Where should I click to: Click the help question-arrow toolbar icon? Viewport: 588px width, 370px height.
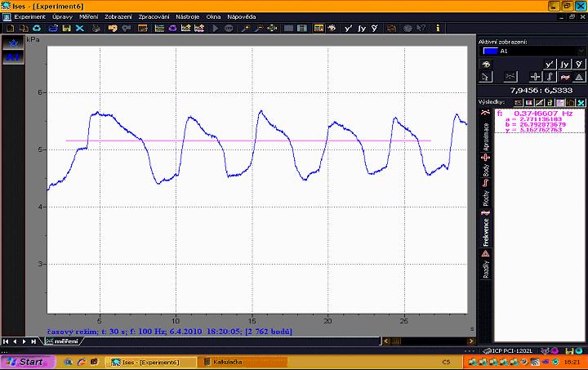[x=421, y=28]
